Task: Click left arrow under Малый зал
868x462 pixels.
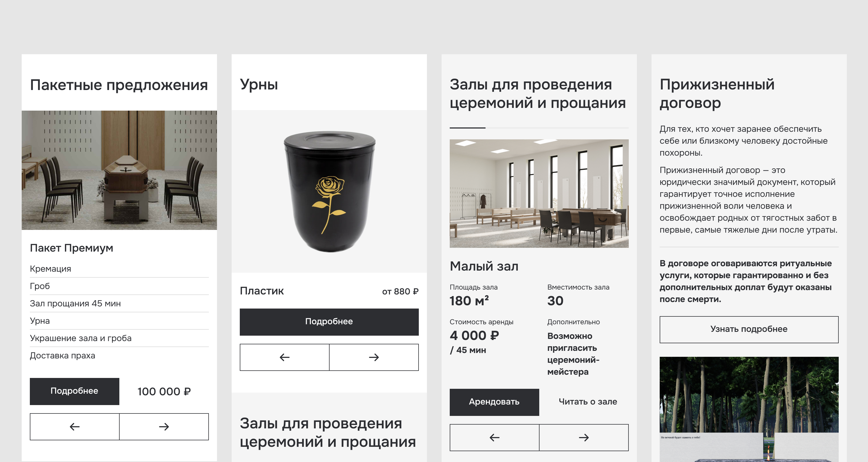Action: pyautogui.click(x=494, y=437)
